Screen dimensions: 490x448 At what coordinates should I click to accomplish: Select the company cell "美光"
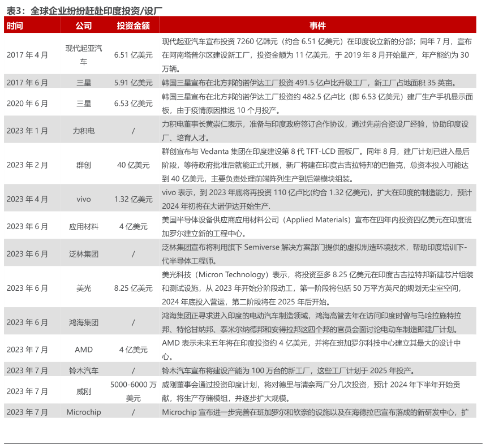84,288
